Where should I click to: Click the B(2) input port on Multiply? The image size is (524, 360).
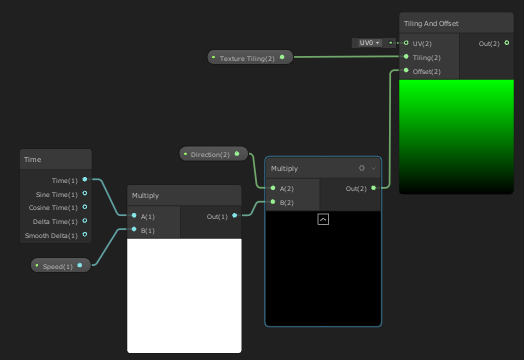pyautogui.click(x=273, y=202)
